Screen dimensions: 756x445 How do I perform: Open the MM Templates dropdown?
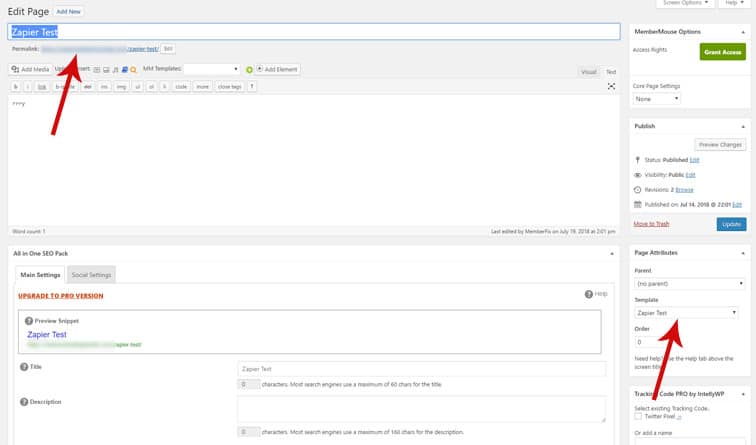[x=211, y=70]
